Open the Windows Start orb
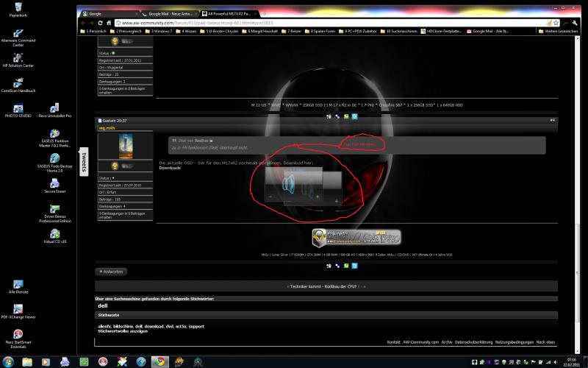This screenshot has height=368, width=588. [x=8, y=361]
